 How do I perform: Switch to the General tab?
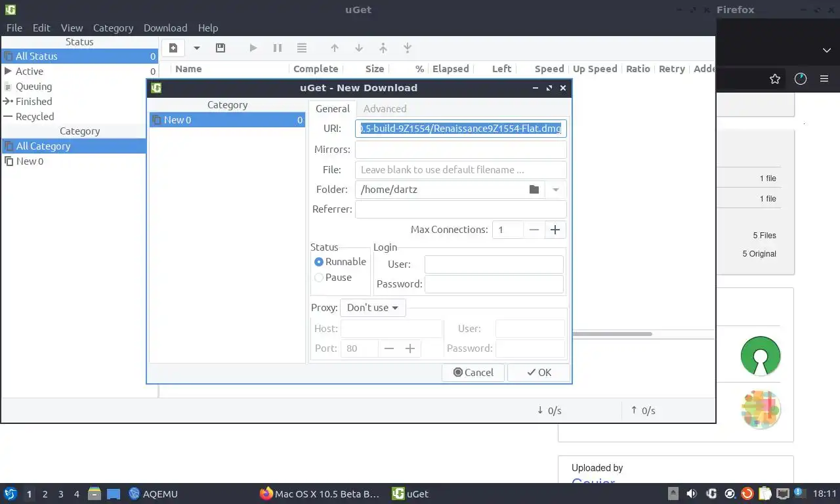coord(333,109)
